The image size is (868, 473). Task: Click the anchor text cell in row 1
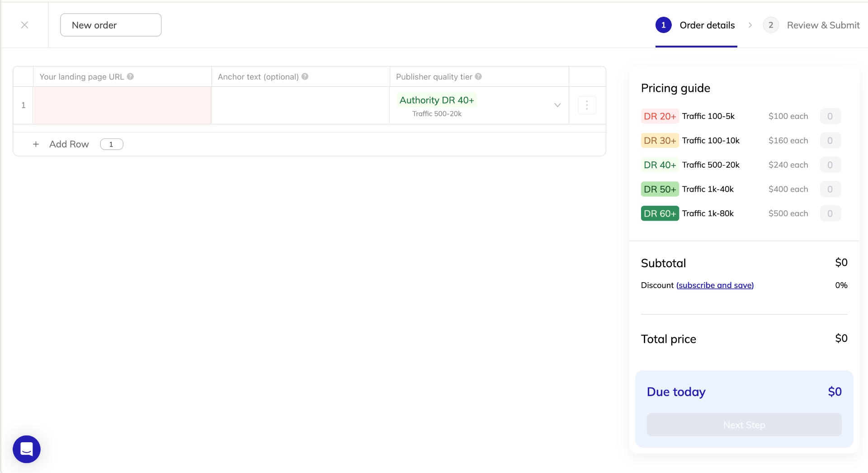click(300, 105)
